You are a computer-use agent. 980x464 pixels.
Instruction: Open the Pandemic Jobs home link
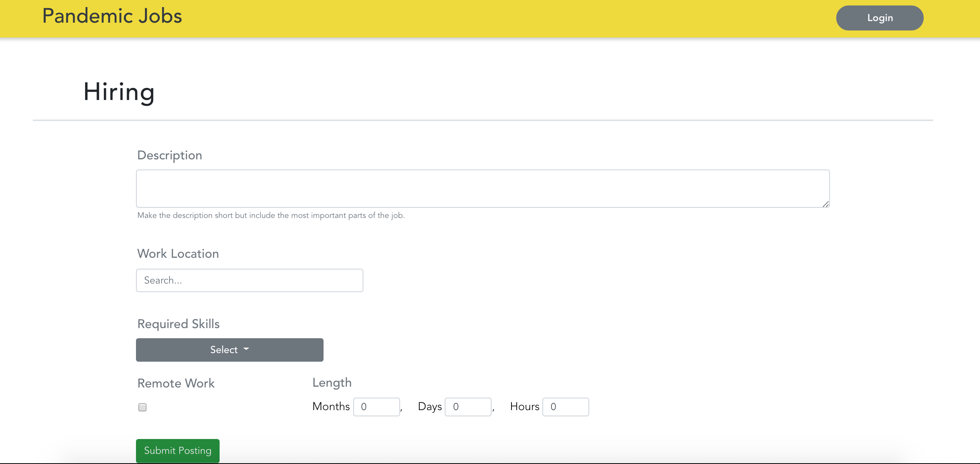[x=112, y=16]
